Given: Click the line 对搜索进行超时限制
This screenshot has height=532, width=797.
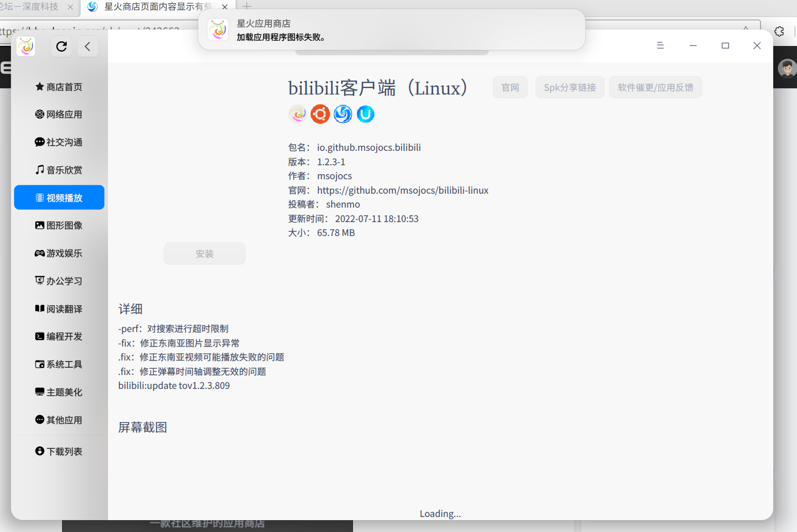Looking at the screenshot, I should click(x=188, y=329).
